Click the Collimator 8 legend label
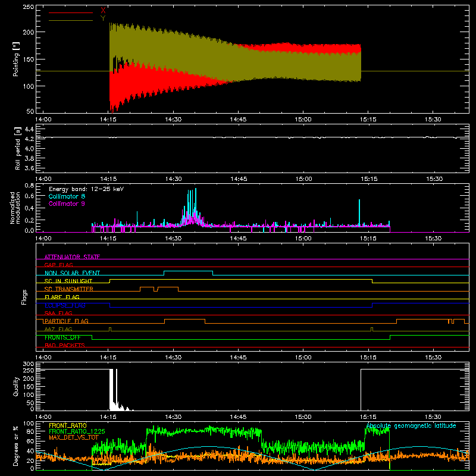Image resolution: width=476 pixels, height=476 pixels. pos(67,196)
